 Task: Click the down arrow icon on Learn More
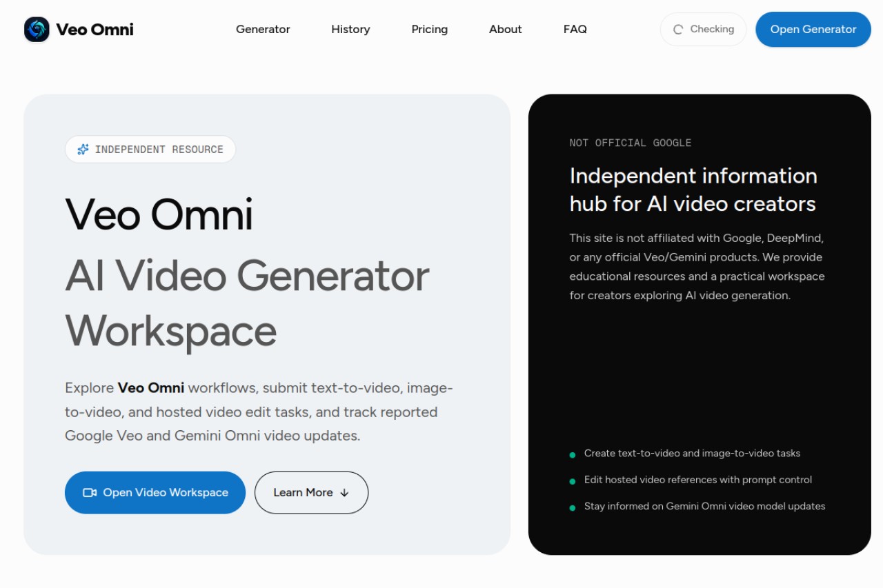(x=345, y=493)
